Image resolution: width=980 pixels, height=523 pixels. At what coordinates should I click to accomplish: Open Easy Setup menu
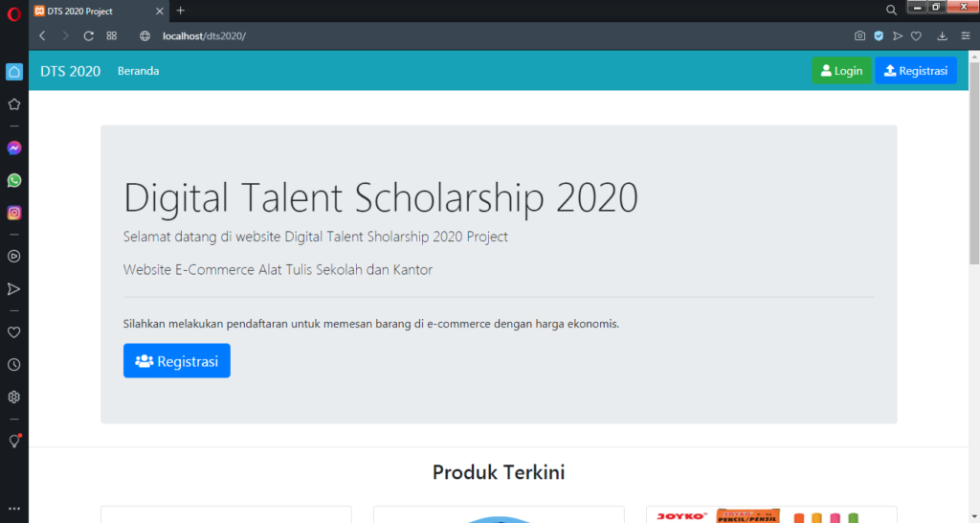point(966,36)
